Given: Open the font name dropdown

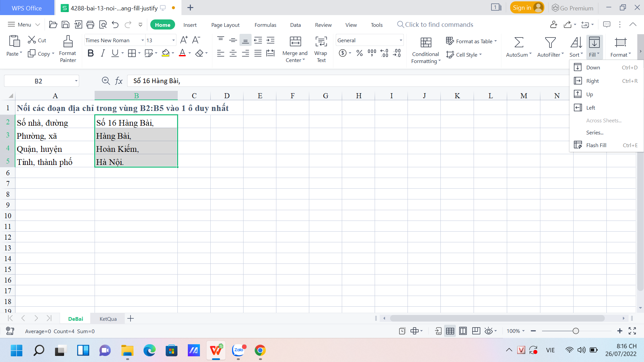Looking at the screenshot, I should pyautogui.click(x=143, y=40).
